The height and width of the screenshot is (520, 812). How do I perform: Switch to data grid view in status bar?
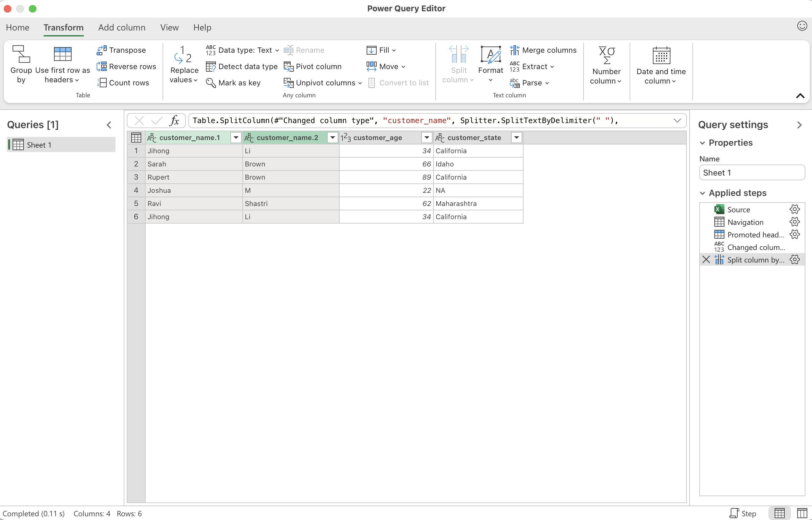click(780, 513)
